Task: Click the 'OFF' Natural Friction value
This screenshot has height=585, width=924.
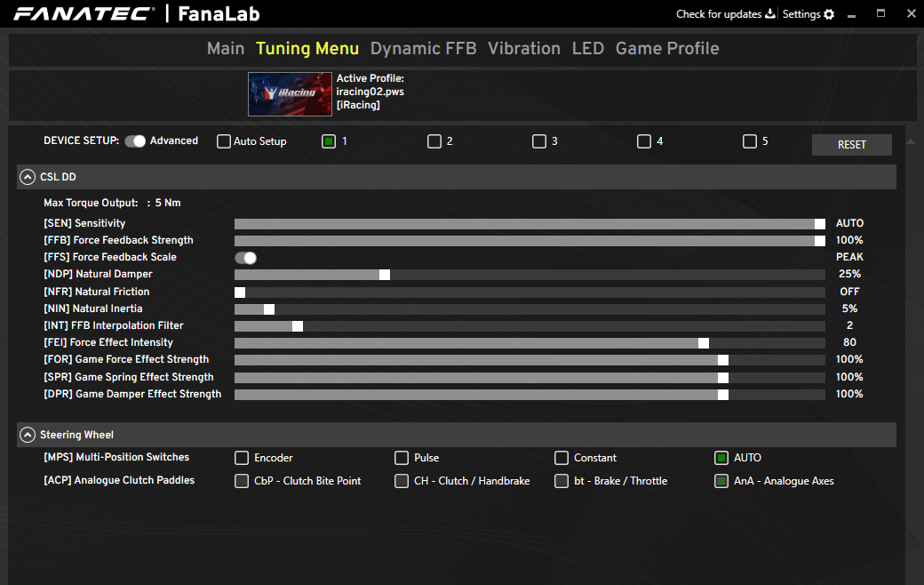Action: [849, 292]
